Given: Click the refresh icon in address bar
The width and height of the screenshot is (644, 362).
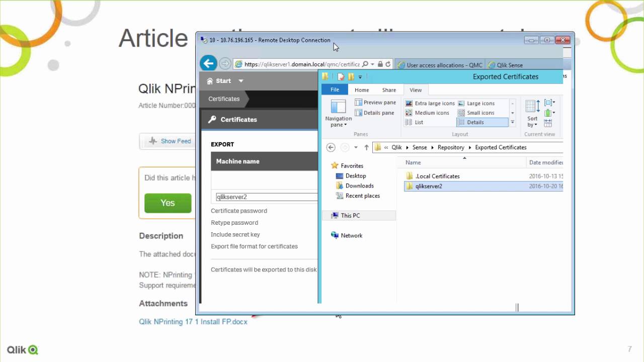Looking at the screenshot, I should coord(388,64).
